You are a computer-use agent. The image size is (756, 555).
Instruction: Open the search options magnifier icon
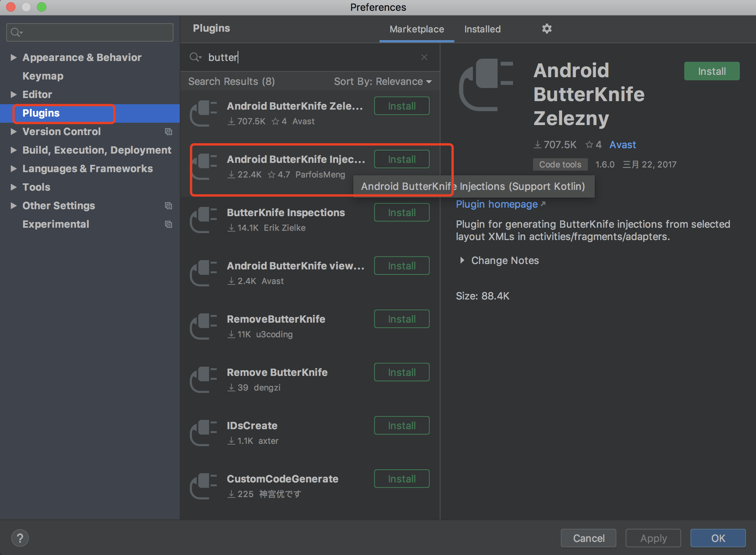(196, 57)
